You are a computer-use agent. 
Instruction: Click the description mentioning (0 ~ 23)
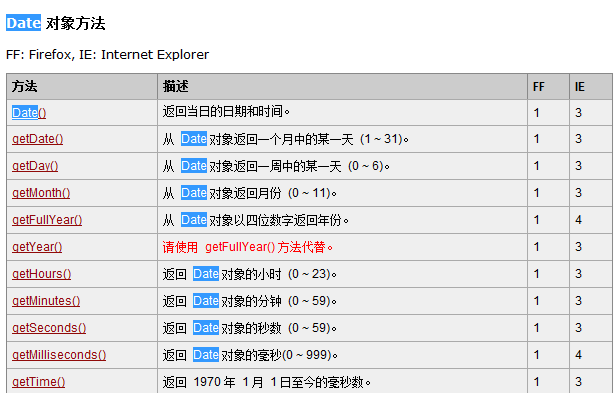(x=250, y=274)
